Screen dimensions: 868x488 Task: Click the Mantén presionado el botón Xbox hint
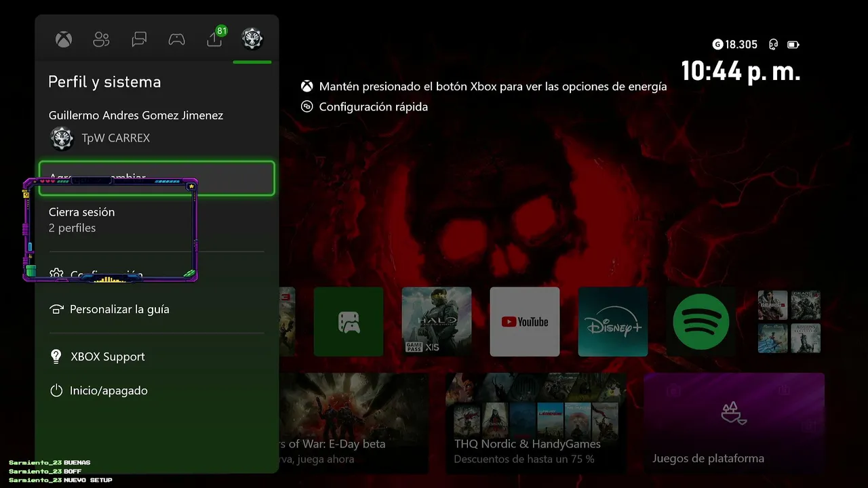click(484, 87)
